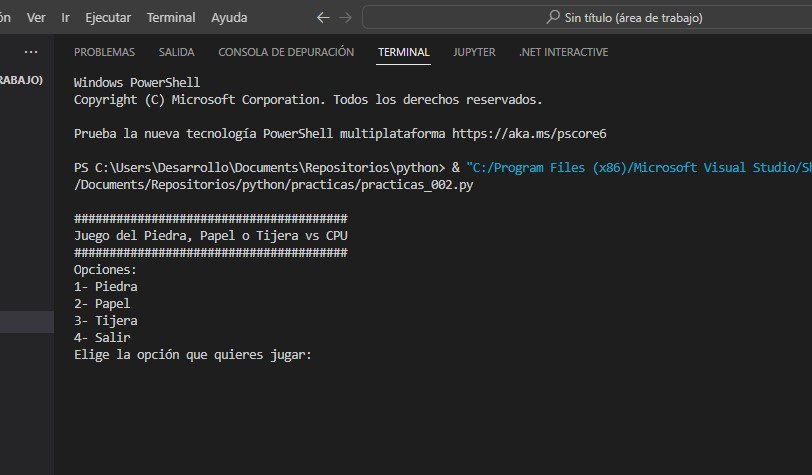812x475 pixels.
Task: Go forward using the right arrow
Action: [345, 18]
